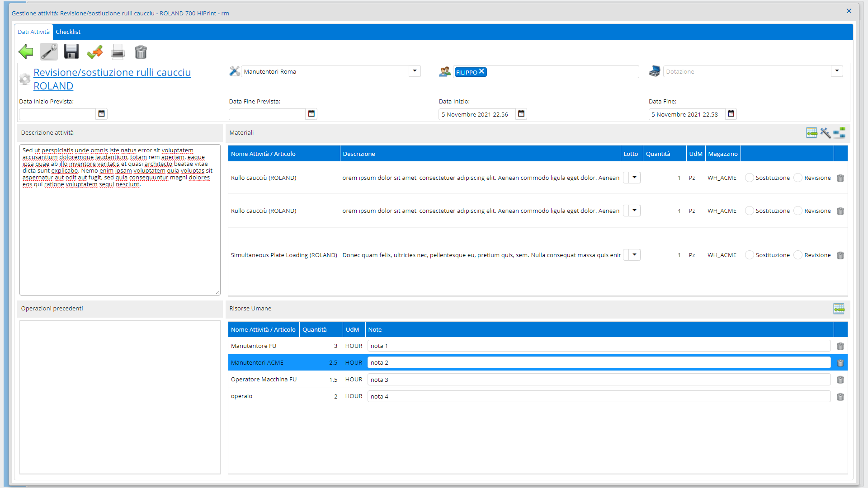Delete activity using toolbar trash icon
Screen dimensions: 868x488
click(x=141, y=52)
